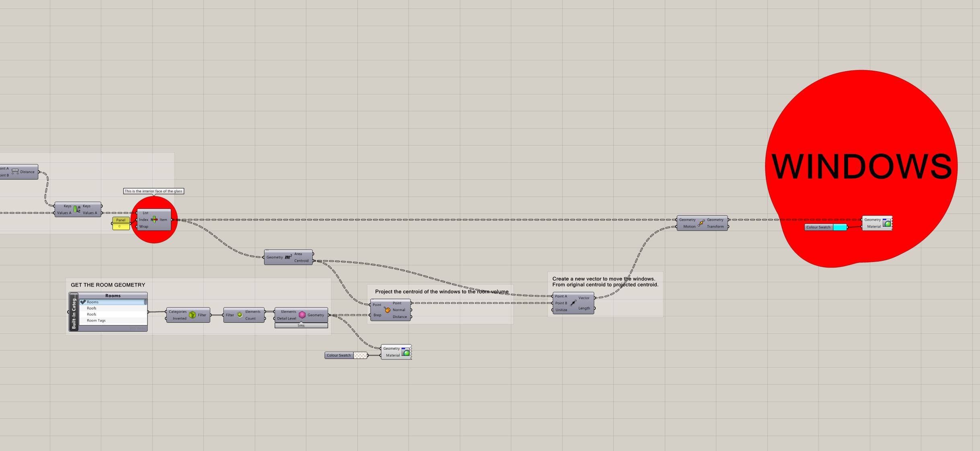Select the cyan Colour Swatch label
Screen dimensions: 980x451
point(818,227)
